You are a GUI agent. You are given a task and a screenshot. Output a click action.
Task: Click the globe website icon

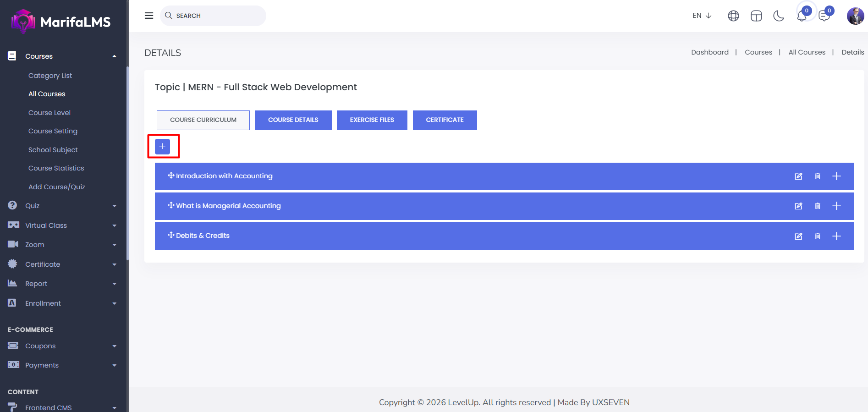coord(733,16)
